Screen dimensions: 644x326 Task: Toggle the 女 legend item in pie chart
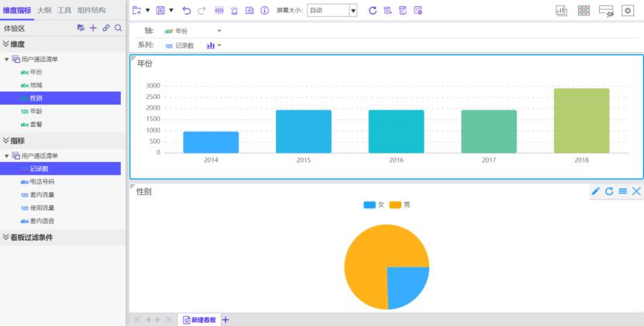[374, 204]
